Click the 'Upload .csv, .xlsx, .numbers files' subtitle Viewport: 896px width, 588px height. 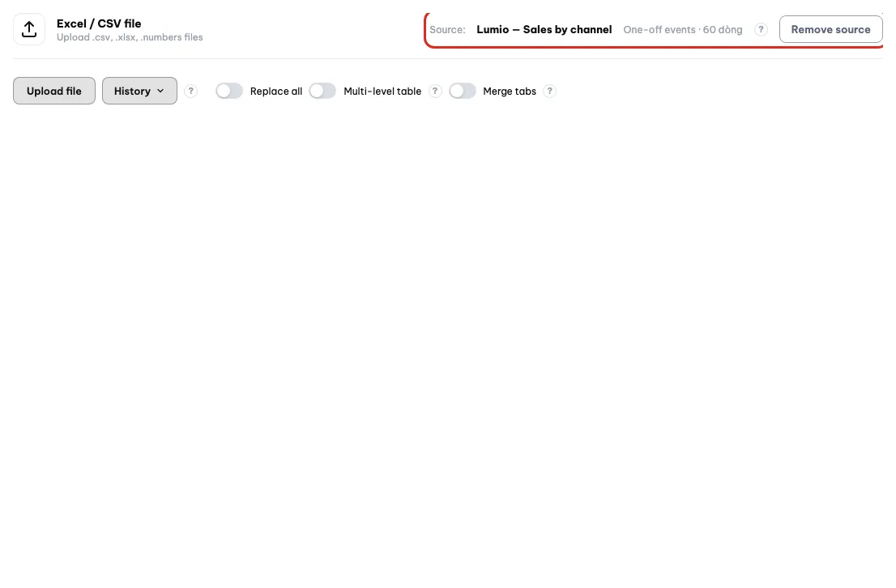tap(130, 38)
